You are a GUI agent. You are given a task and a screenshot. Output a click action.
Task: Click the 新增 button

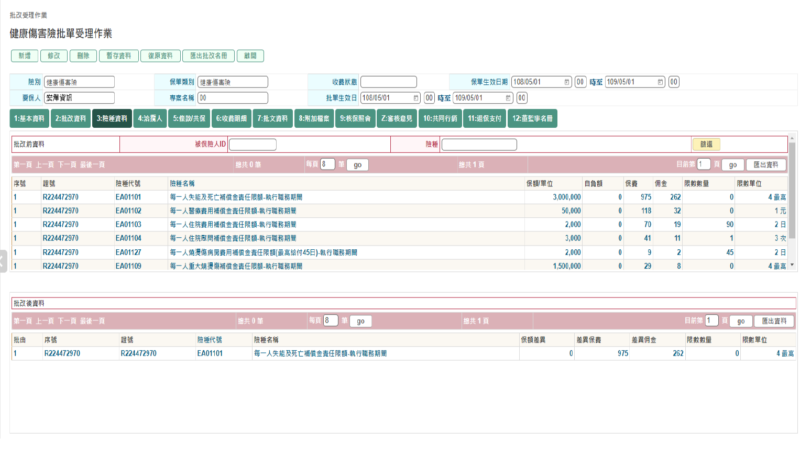pos(24,56)
